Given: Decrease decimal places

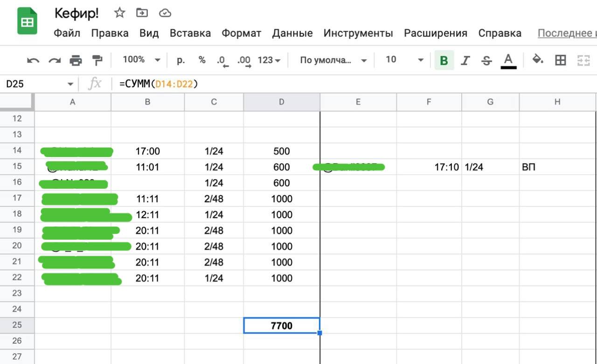Looking at the screenshot, I should coord(222,61).
